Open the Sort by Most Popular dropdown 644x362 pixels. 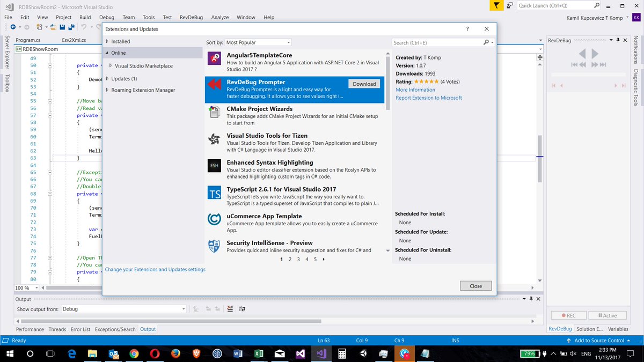(x=258, y=42)
